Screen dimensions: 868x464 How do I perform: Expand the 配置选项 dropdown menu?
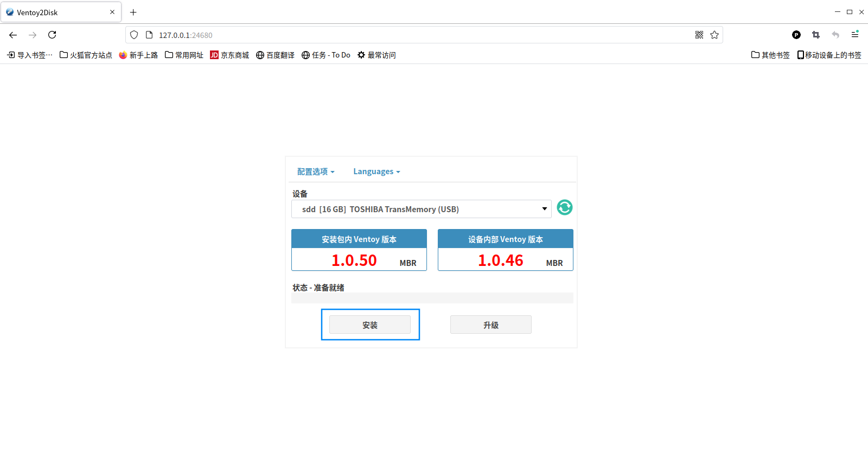[316, 171]
